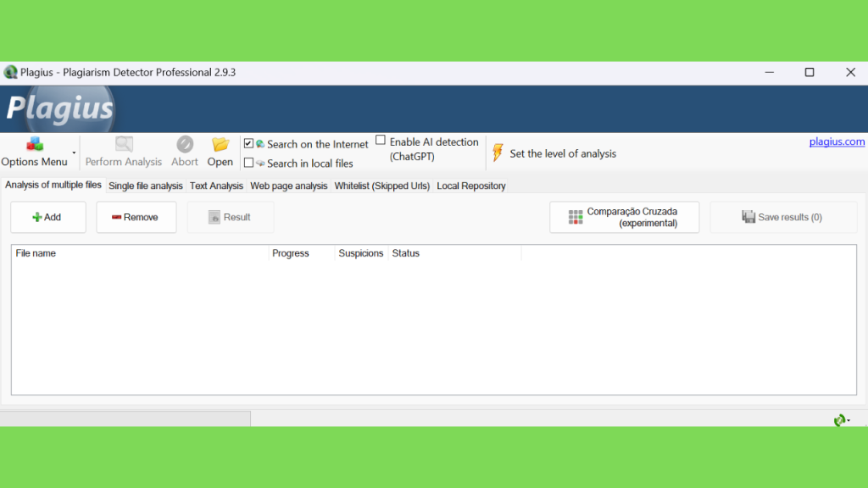Open the Local Repository tab
This screenshot has width=868, height=488.
pyautogui.click(x=471, y=186)
